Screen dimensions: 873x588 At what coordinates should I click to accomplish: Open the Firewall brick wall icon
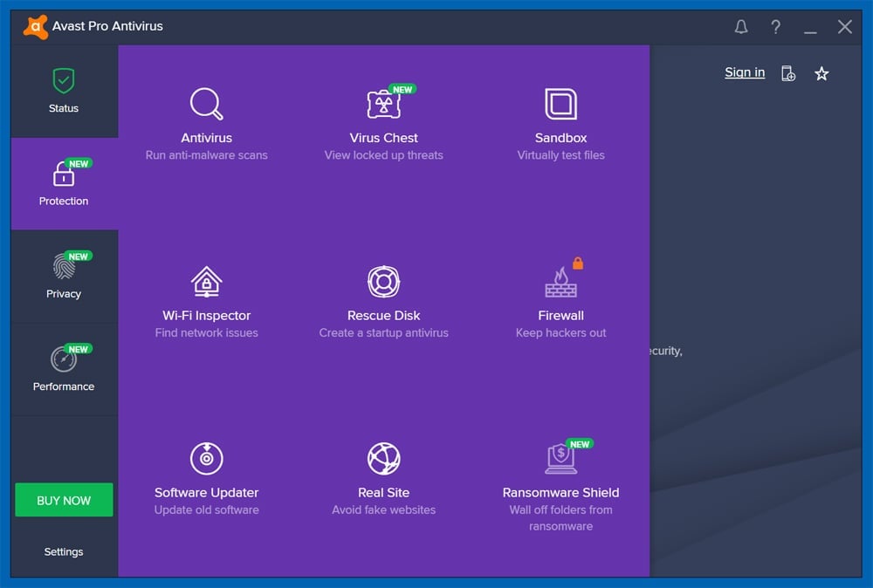click(560, 282)
